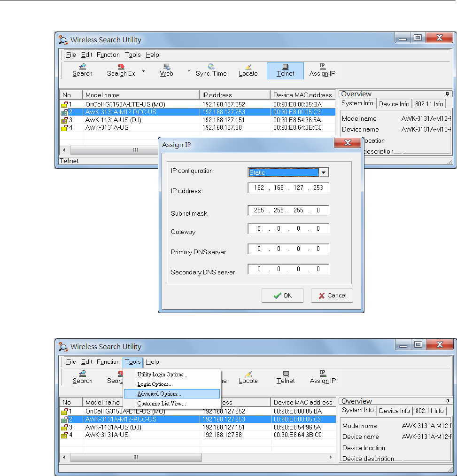Click Assign IP icon in upper window
This screenshot has height=476, width=457.
[x=322, y=71]
